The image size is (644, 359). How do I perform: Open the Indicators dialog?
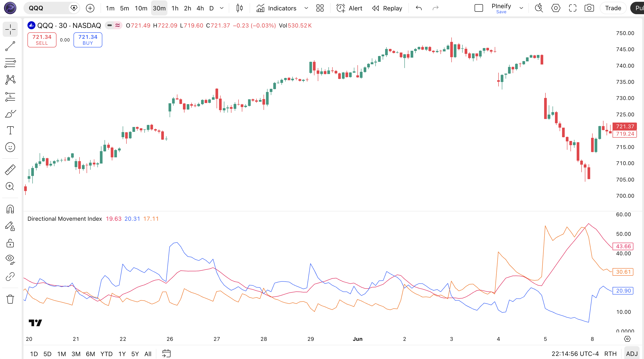click(276, 8)
